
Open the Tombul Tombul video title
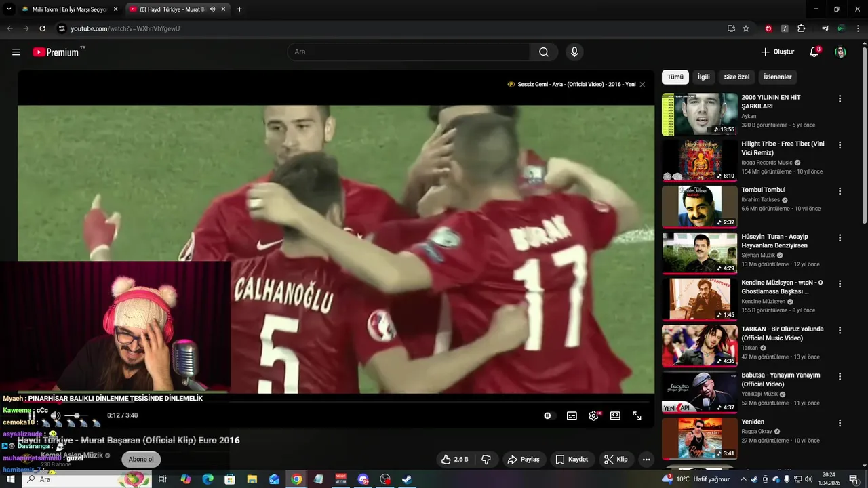tap(764, 190)
